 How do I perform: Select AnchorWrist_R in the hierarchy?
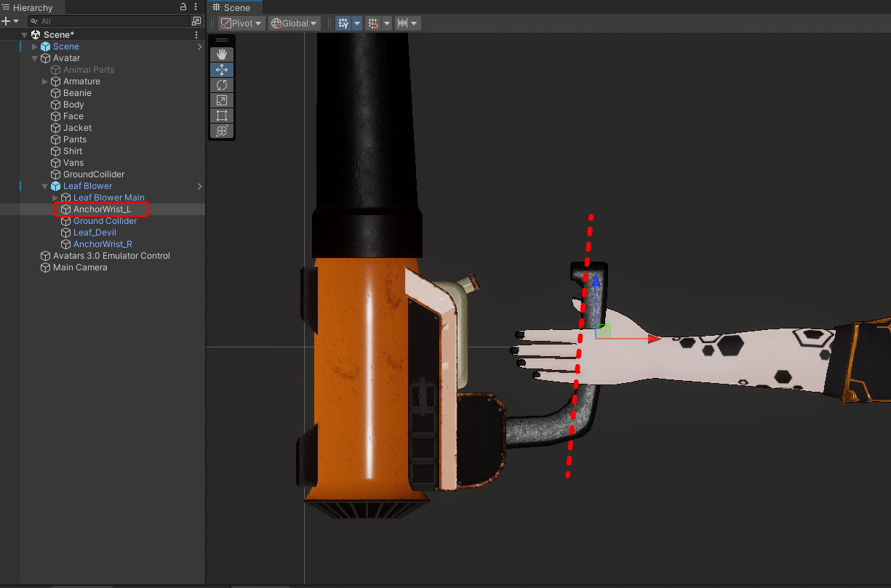click(x=103, y=244)
